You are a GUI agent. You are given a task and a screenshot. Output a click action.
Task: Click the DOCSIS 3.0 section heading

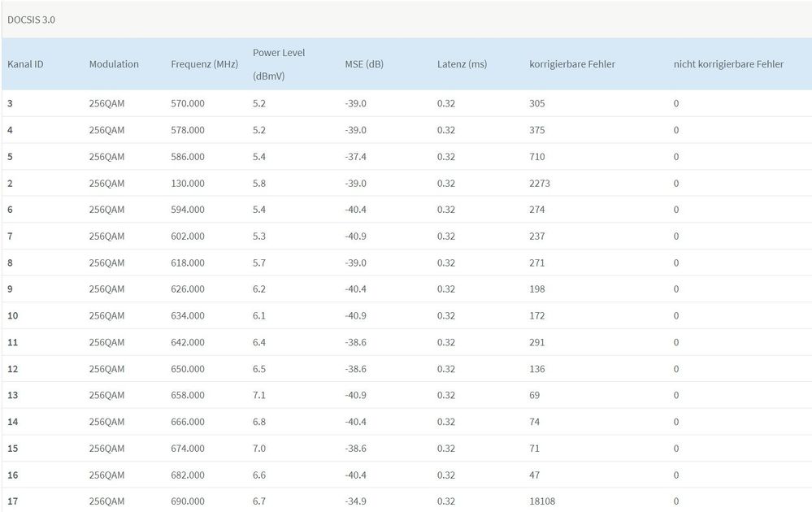31,19
